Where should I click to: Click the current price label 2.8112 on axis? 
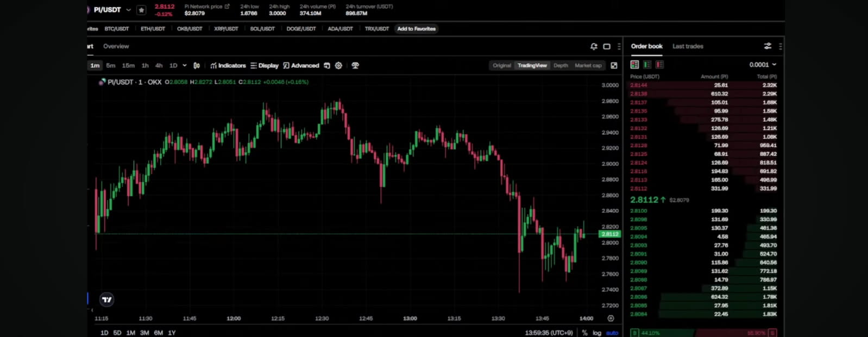pos(609,234)
